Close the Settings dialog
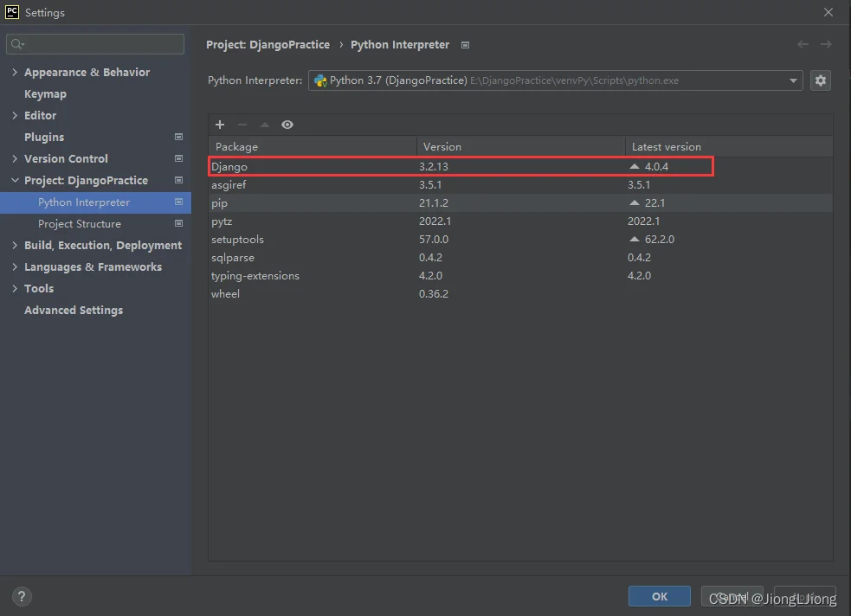Viewport: 851px width, 616px height. pos(828,12)
